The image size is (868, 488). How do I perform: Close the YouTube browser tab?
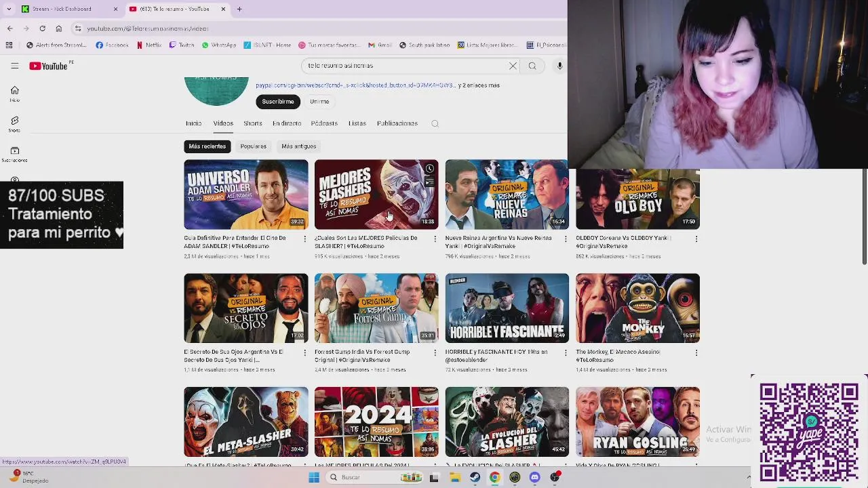coord(223,9)
